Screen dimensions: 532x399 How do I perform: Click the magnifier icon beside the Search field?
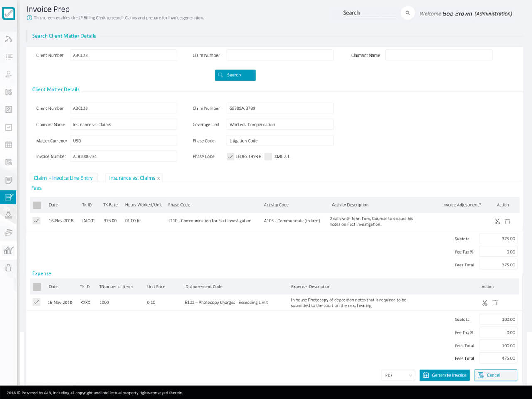click(407, 12)
